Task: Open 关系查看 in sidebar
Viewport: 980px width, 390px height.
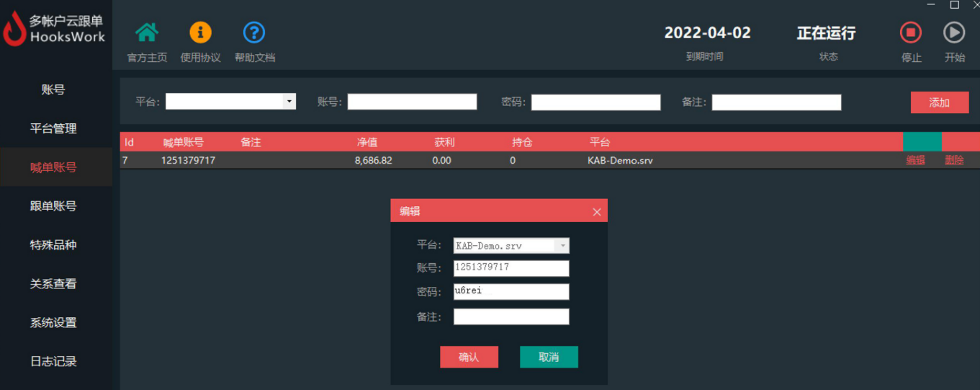Action: tap(53, 284)
